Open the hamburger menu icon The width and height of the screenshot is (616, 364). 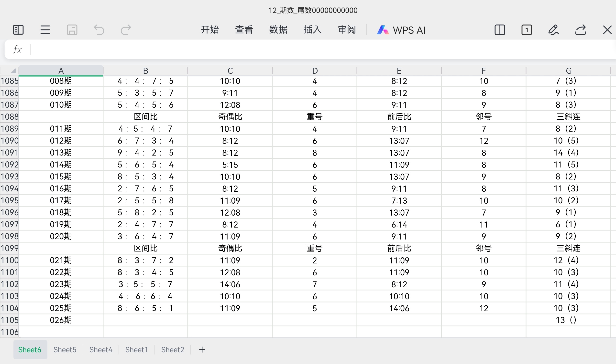point(45,30)
